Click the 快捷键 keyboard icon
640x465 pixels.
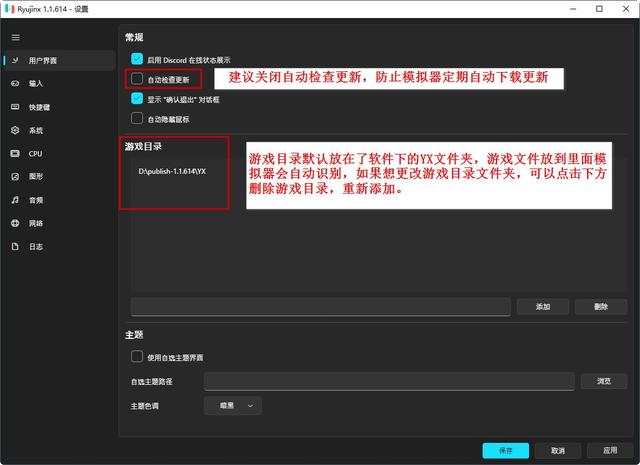click(x=15, y=107)
